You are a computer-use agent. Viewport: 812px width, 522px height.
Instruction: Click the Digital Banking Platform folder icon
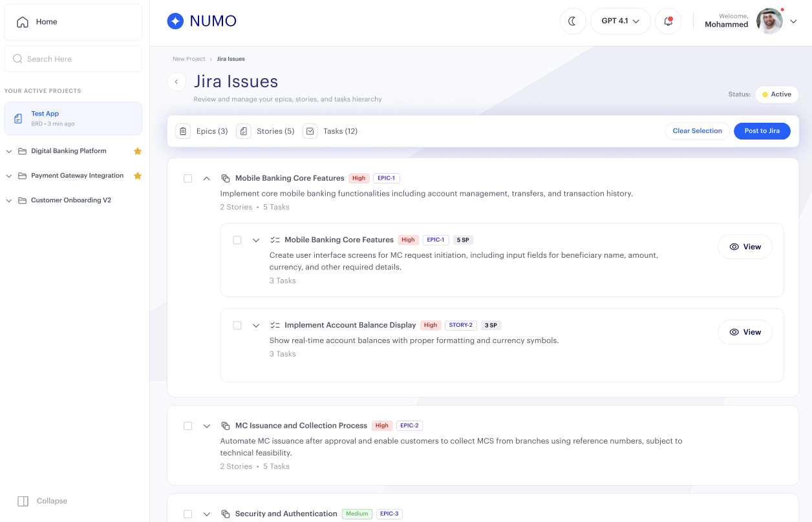[23, 151]
